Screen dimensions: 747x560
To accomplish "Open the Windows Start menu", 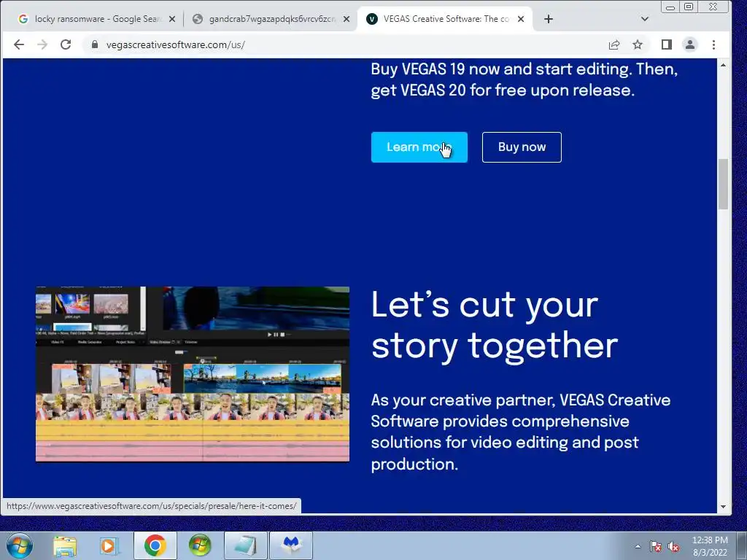I will (x=20, y=545).
